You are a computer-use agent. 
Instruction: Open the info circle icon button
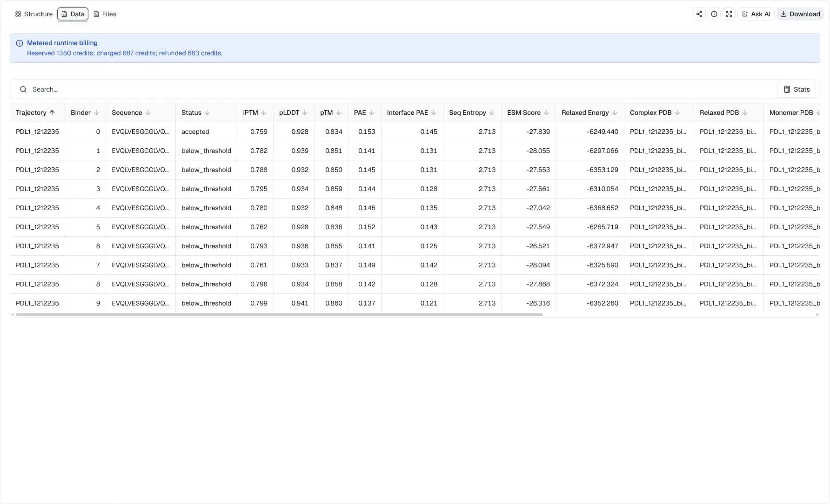point(714,14)
